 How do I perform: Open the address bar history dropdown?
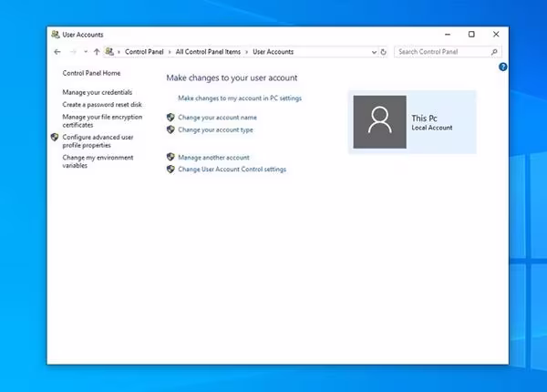tap(374, 52)
